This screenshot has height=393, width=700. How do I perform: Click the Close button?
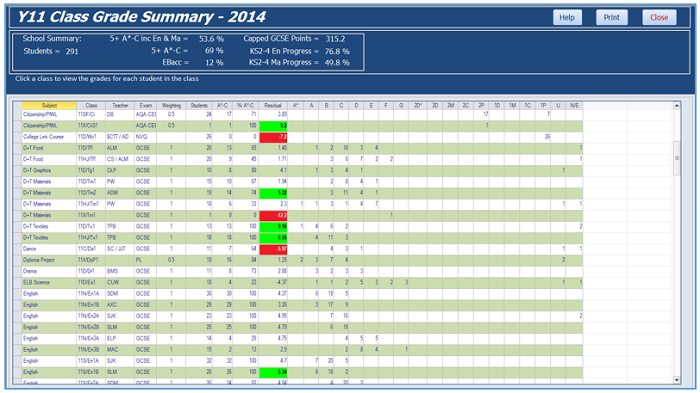point(659,17)
